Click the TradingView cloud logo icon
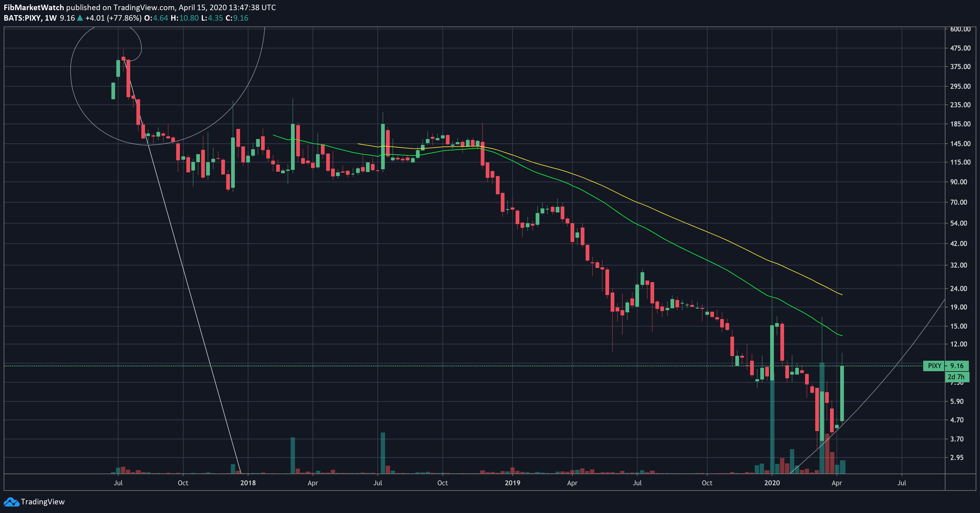This screenshot has width=980, height=513. tap(11, 502)
